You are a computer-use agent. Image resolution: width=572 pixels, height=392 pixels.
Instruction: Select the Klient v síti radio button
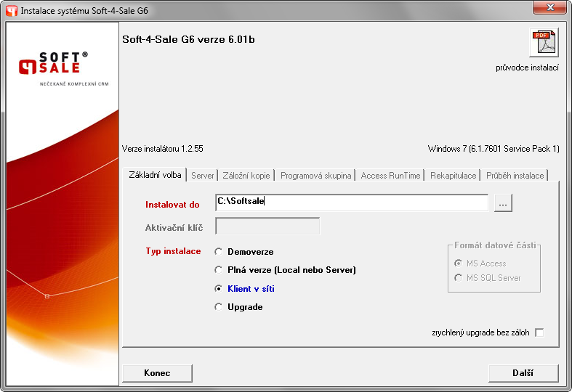219,288
